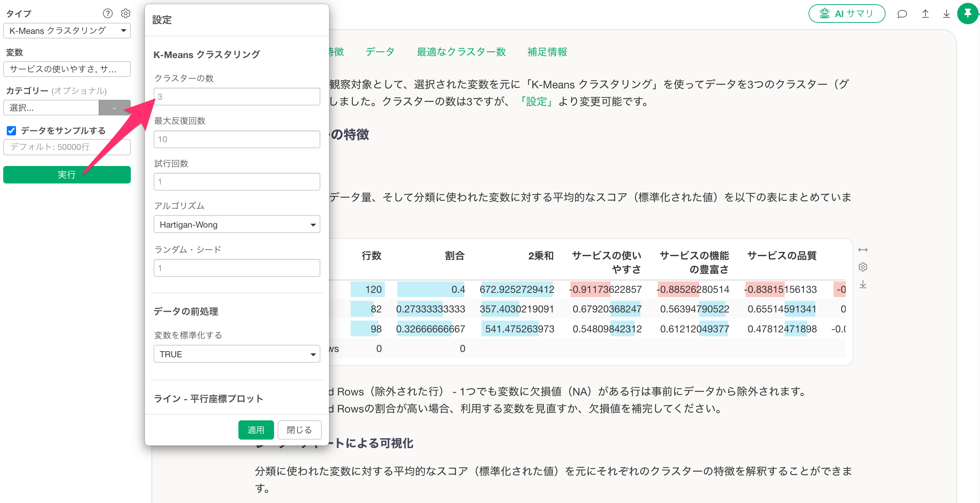Click the 閉じる button
980x503 pixels.
click(x=299, y=430)
